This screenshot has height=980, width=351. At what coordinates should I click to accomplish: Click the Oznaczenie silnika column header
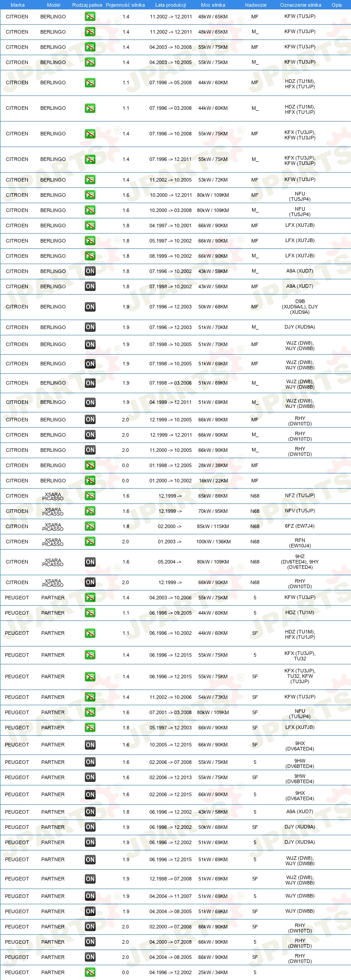pyautogui.click(x=301, y=5)
